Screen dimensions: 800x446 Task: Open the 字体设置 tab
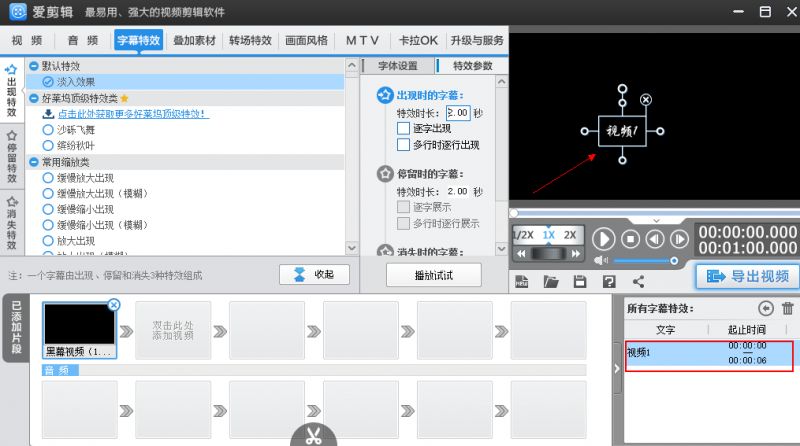[398, 66]
